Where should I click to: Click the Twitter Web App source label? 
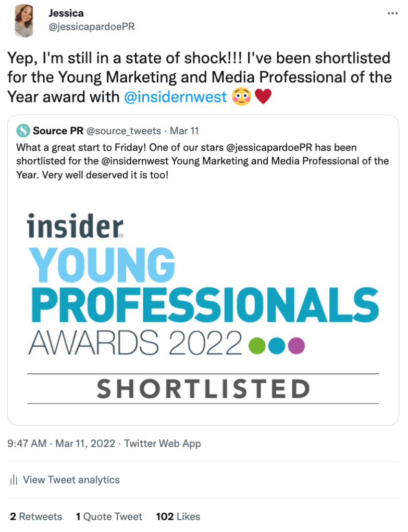click(163, 444)
